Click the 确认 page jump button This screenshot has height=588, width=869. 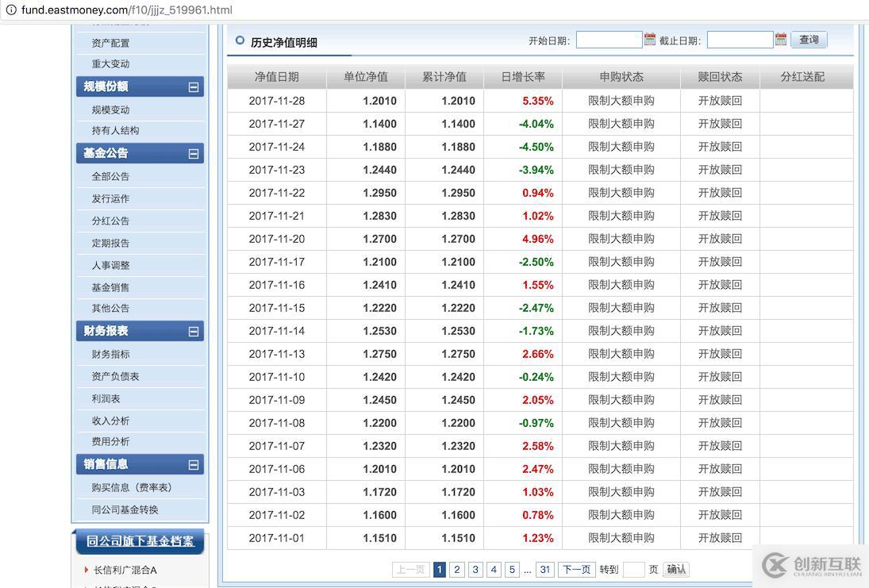[676, 569]
